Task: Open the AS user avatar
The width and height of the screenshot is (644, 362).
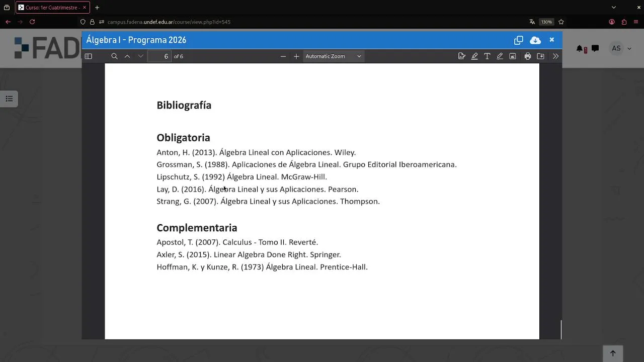Action: [616, 48]
